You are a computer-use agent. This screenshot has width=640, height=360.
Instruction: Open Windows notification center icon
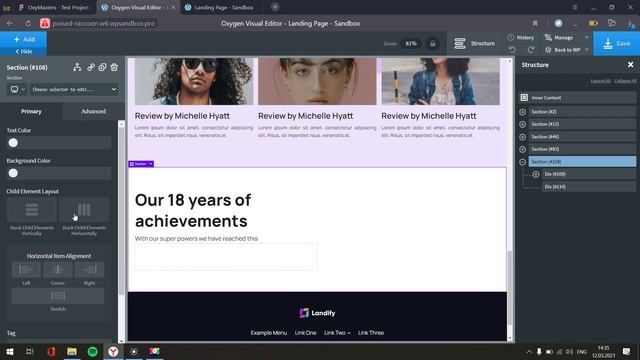click(x=627, y=351)
